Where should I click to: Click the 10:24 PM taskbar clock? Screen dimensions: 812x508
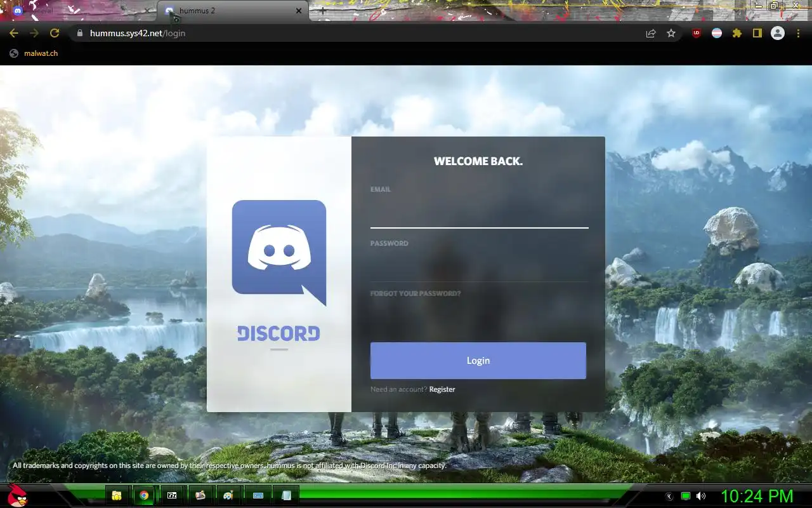757,496
